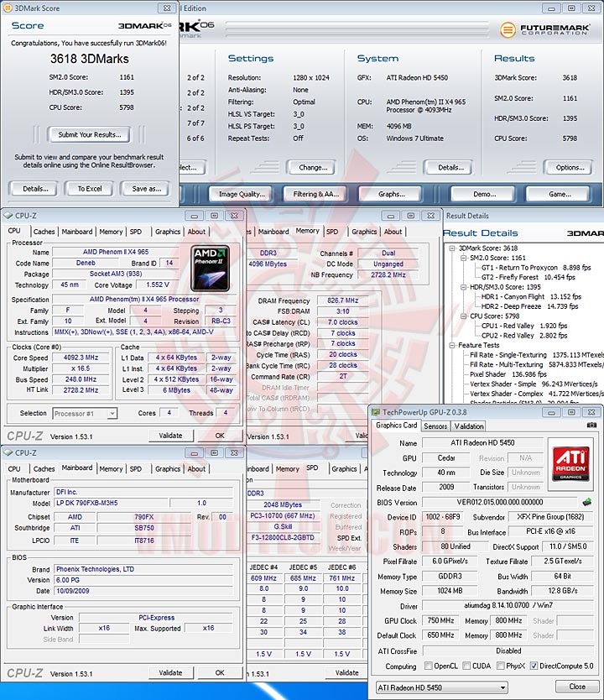
Task: Switch to Caches tab in CPU-Z Processor window
Action: click(44, 232)
